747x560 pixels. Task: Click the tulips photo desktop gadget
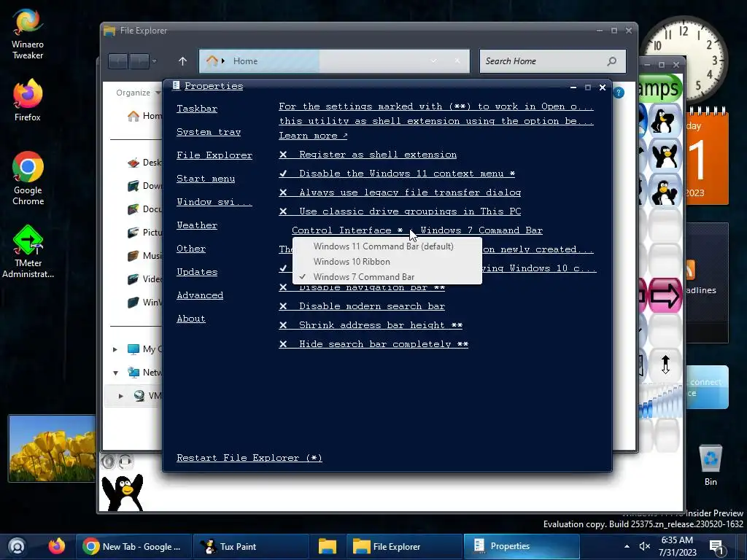pos(52,448)
